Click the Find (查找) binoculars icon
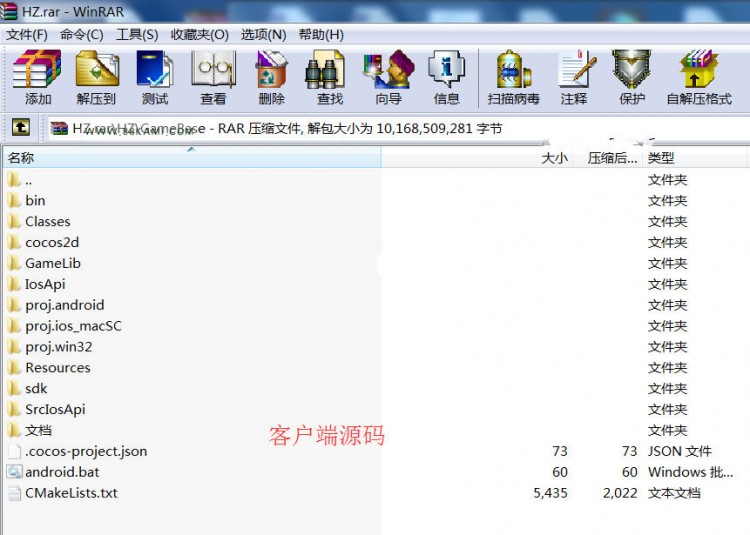The width and height of the screenshot is (750, 535). (325, 70)
